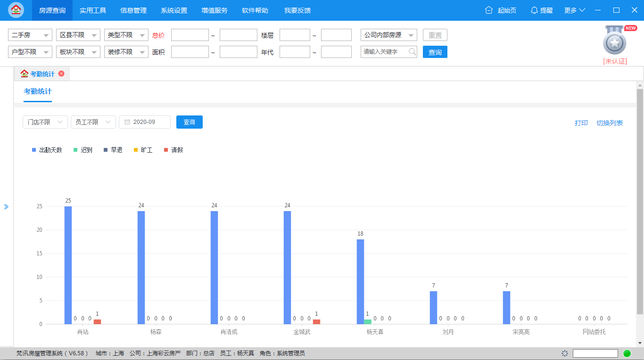Click the 重置 button
The height and width of the screenshot is (360, 644).
(435, 35)
